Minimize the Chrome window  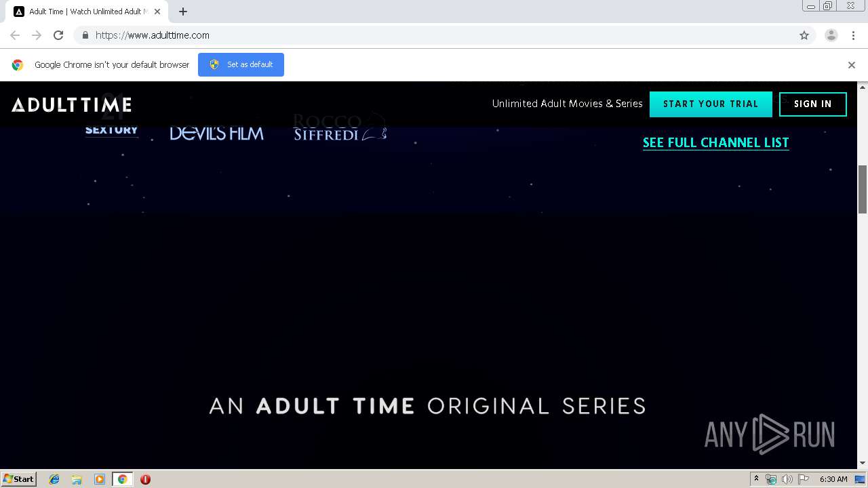click(810, 6)
